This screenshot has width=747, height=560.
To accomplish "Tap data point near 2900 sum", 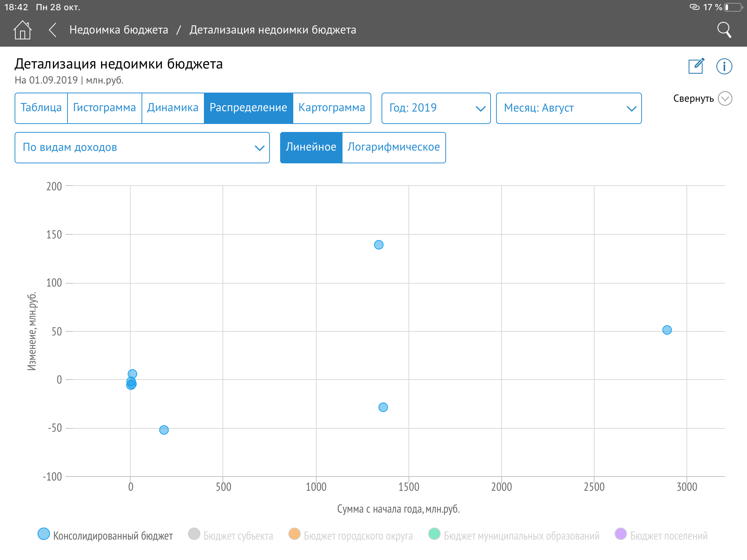I will [x=667, y=330].
